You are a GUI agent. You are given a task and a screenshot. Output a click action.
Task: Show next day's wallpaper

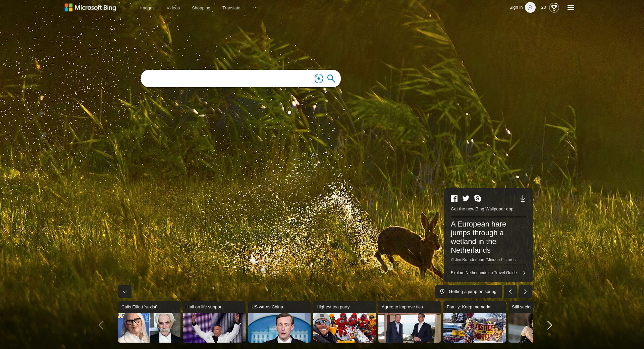click(x=525, y=292)
